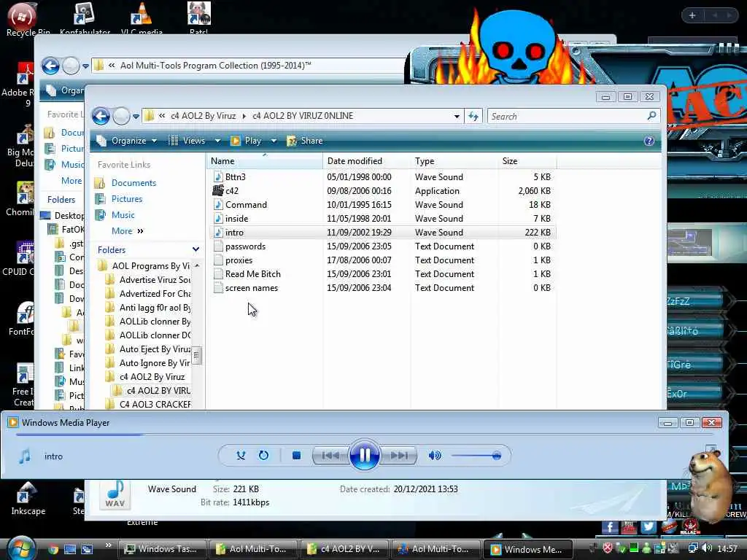
Task: Sort files by the Size column
Action: point(527,161)
